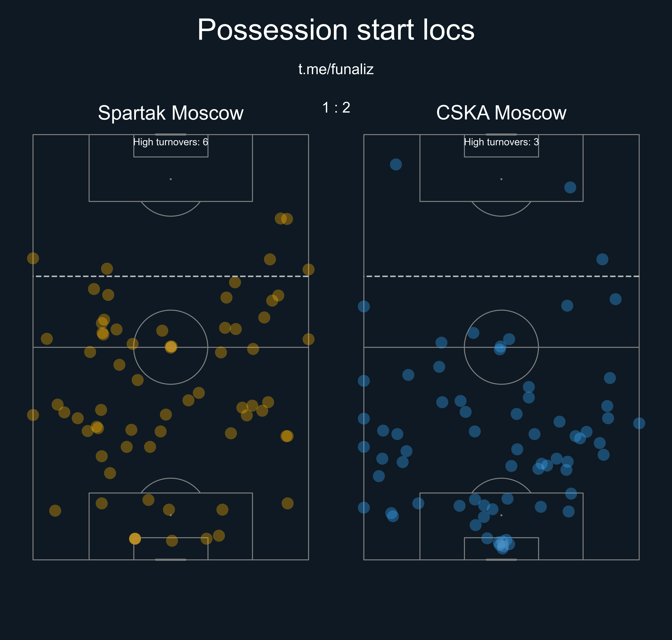Click the top goal on CSKA pitch
The height and width of the screenshot is (640, 672).
pos(501,135)
